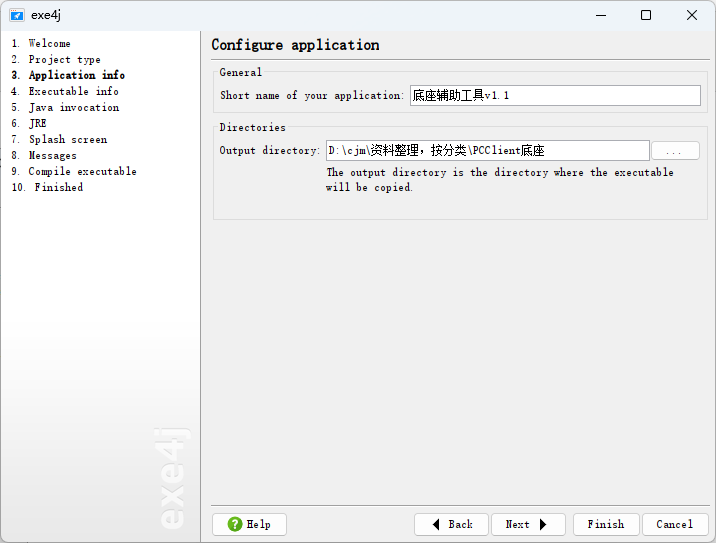Maximize the exe4j window

click(646, 15)
